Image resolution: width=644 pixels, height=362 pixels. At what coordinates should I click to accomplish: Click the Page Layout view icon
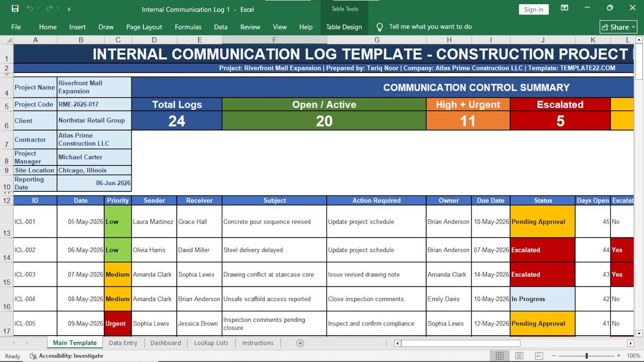point(519,356)
